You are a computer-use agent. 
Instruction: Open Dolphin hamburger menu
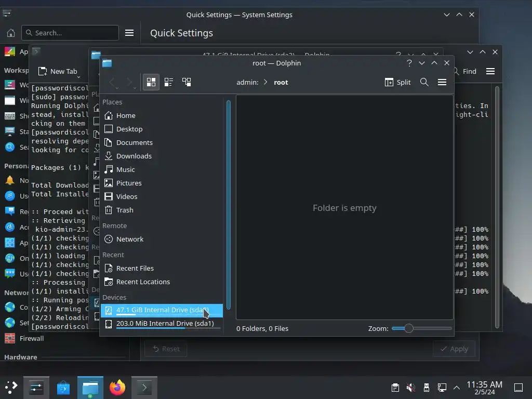[x=442, y=82]
